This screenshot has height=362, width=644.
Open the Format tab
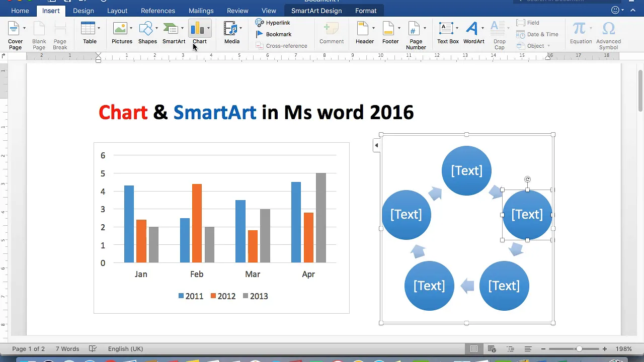pos(366,11)
